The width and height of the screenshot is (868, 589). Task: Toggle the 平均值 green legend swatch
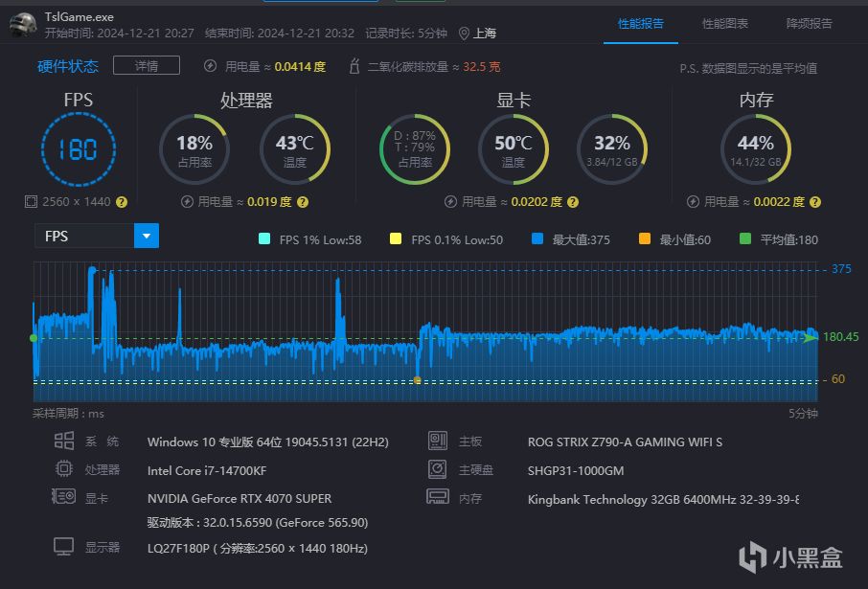[x=745, y=238]
